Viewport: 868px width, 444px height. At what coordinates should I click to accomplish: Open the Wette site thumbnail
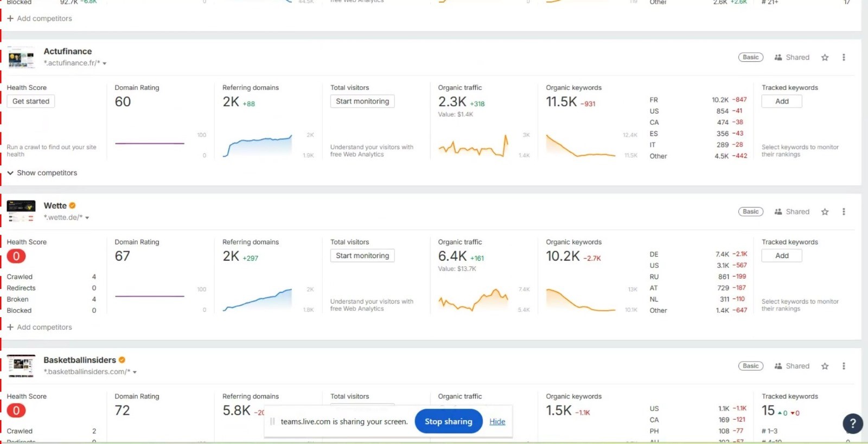21,211
